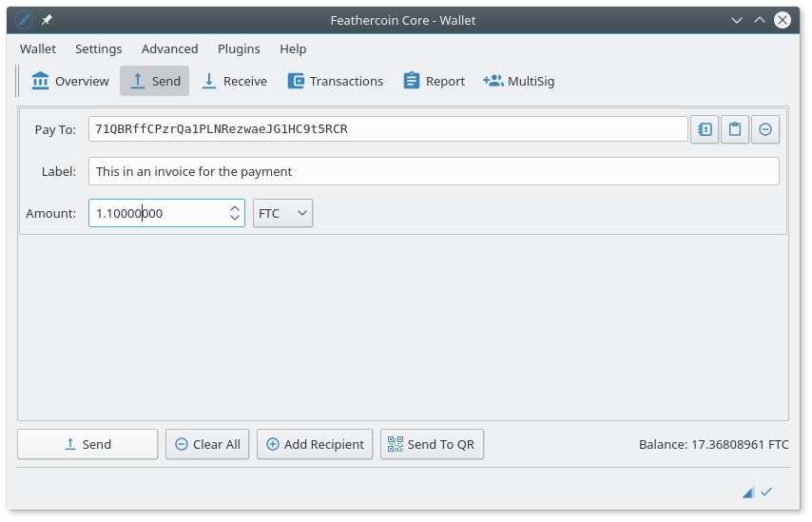Focus the Pay To address field
Image resolution: width=812 pixels, height=522 pixels.
click(x=388, y=129)
